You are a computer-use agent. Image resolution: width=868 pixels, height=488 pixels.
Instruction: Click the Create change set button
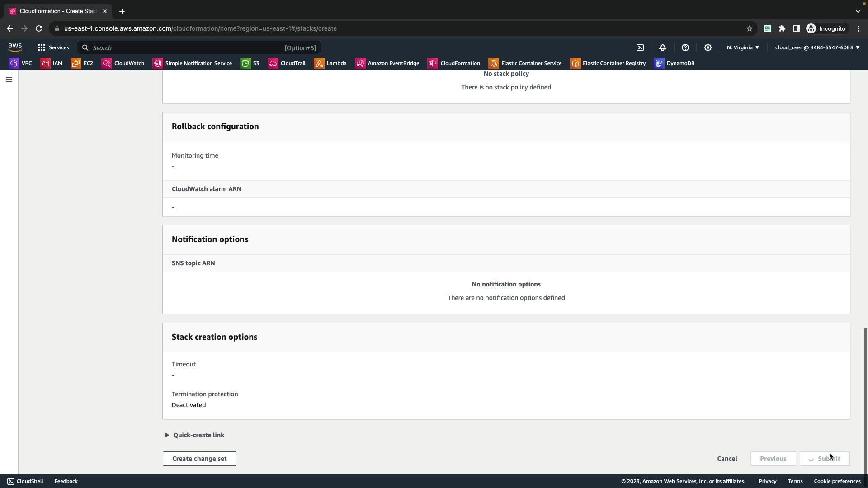(x=199, y=459)
